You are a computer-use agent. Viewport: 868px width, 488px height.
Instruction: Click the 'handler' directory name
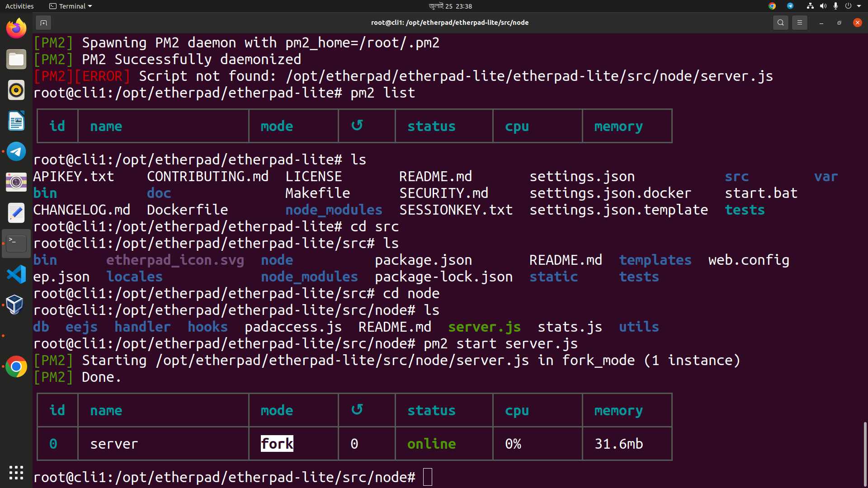(142, 327)
